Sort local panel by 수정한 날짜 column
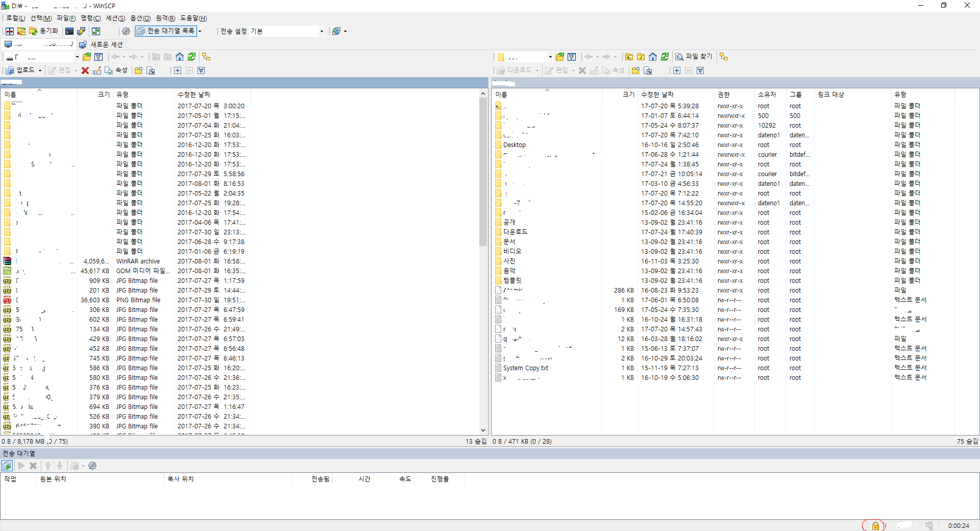980x531 pixels. click(212, 94)
